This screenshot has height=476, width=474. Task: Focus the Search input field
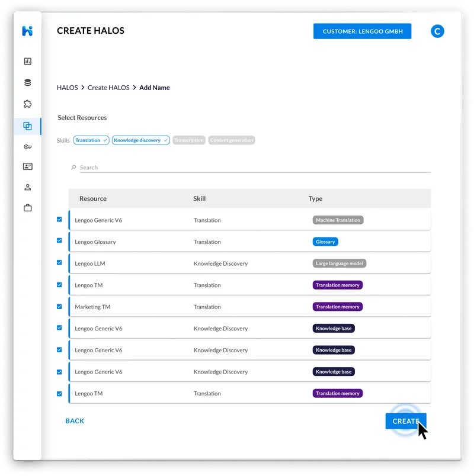[x=255, y=168]
